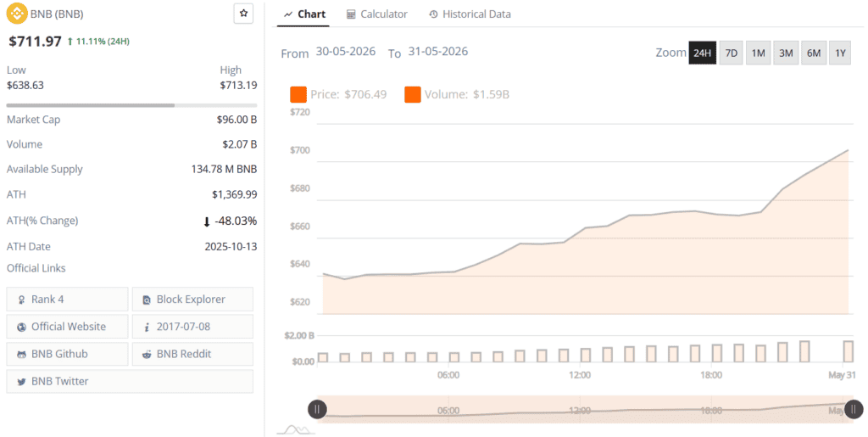Open the Calculator tab
The width and height of the screenshot is (868, 437).
(x=377, y=14)
